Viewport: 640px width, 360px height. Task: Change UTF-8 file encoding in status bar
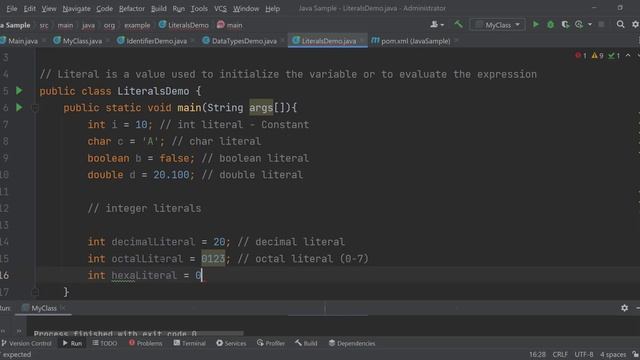coord(584,355)
